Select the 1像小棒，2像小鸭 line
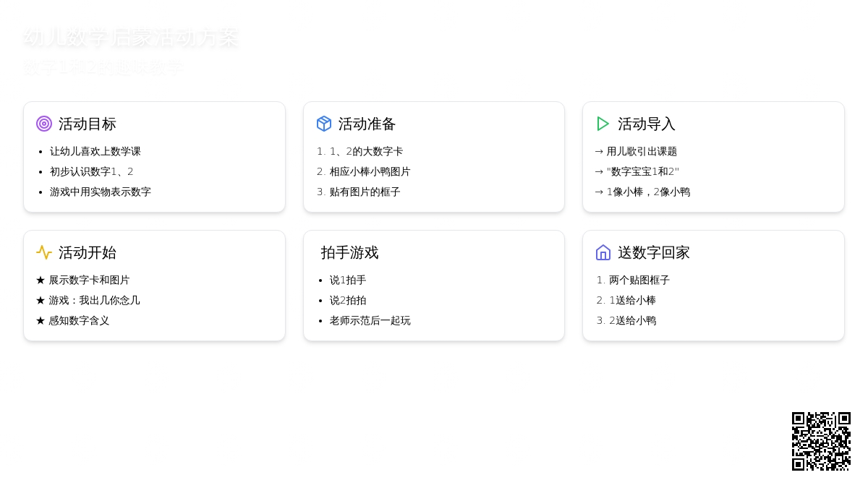 coord(648,192)
